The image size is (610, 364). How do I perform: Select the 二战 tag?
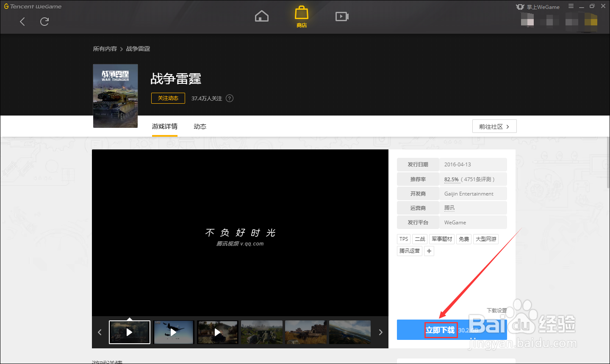pos(420,239)
